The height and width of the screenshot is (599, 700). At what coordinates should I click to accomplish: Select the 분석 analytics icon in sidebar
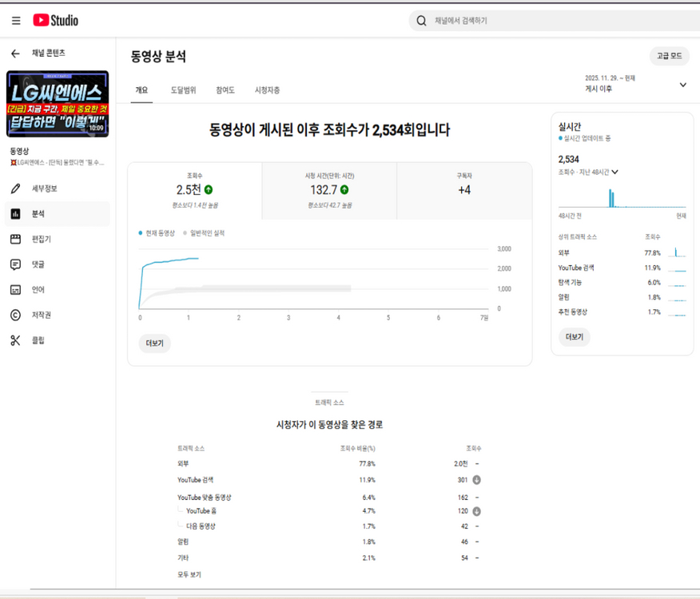click(x=14, y=213)
